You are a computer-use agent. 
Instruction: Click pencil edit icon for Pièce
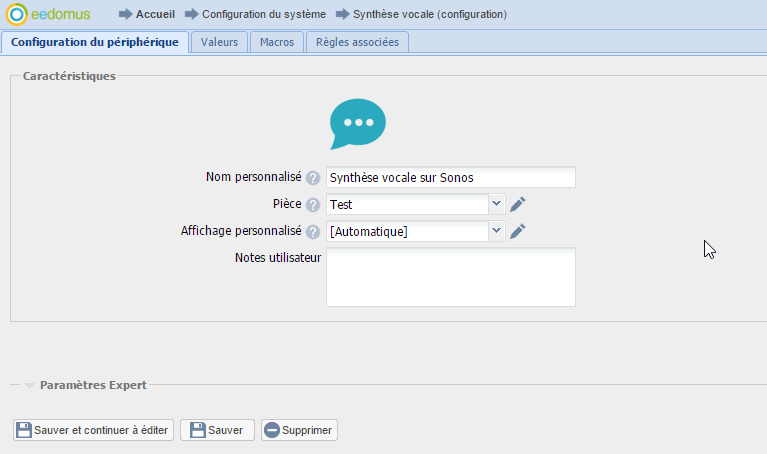(x=517, y=205)
